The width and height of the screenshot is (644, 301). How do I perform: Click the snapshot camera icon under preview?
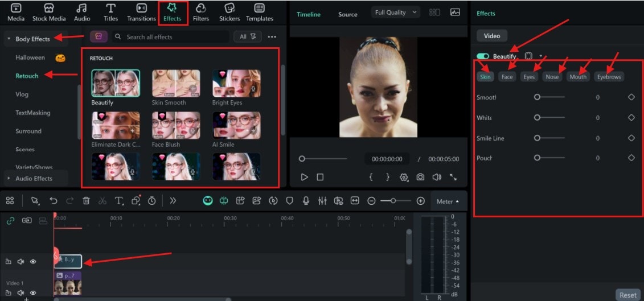(420, 177)
